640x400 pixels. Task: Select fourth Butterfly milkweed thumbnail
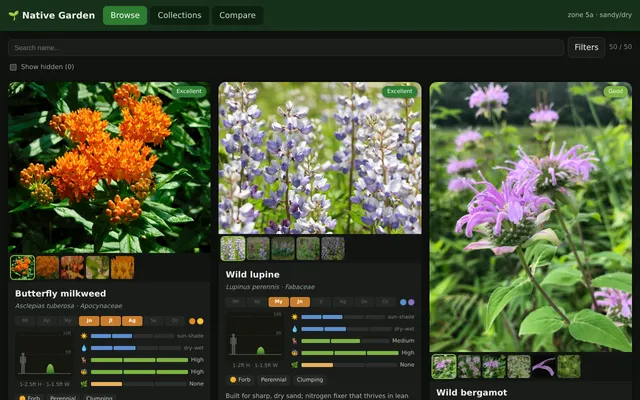click(97, 267)
